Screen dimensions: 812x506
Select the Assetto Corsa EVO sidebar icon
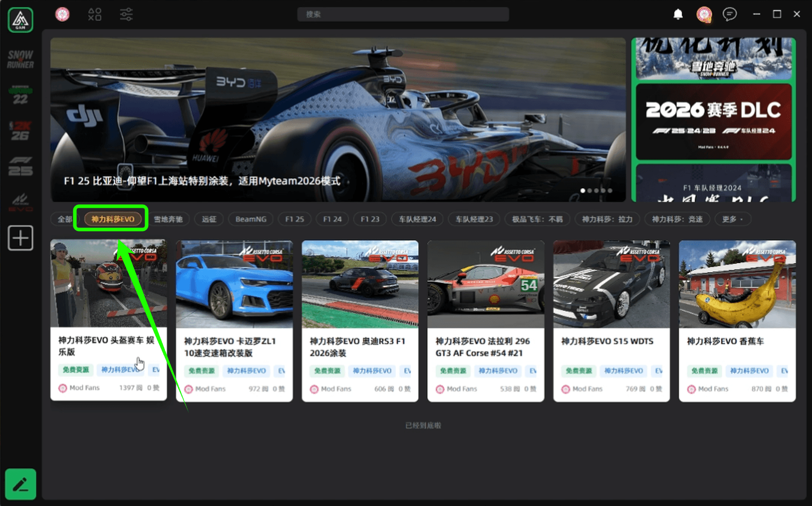click(20, 202)
